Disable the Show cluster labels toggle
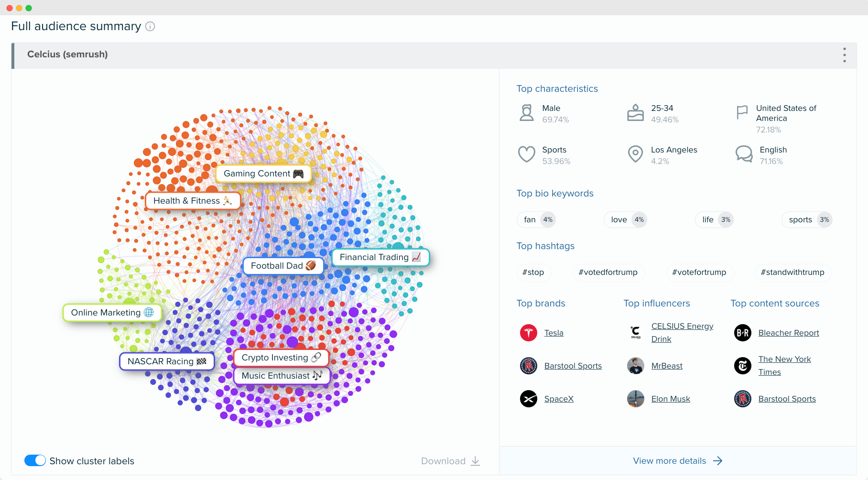Screen dimensions: 868x480 pos(35,460)
